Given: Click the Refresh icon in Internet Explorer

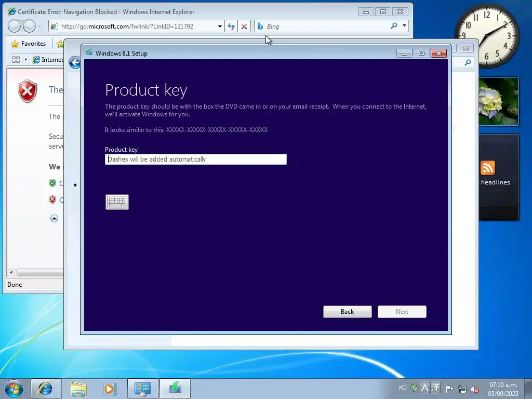Looking at the screenshot, I should click(x=231, y=26).
